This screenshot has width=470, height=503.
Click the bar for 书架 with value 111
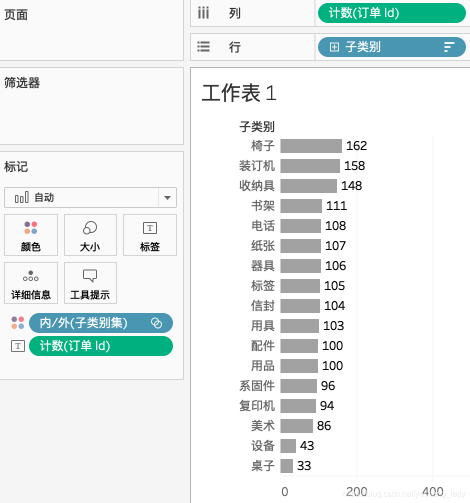[x=301, y=206]
